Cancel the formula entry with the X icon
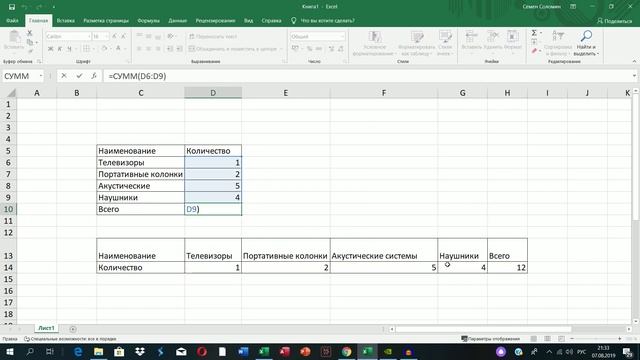 pyautogui.click(x=64, y=76)
